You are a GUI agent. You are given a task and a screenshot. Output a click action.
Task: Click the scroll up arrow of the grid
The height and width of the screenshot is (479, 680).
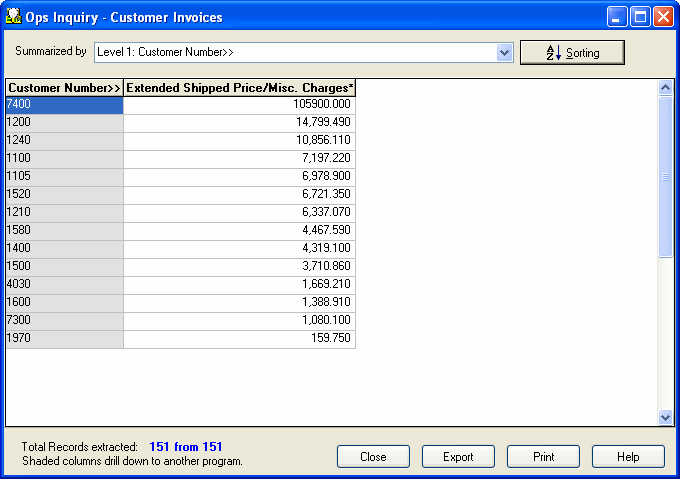click(665, 88)
